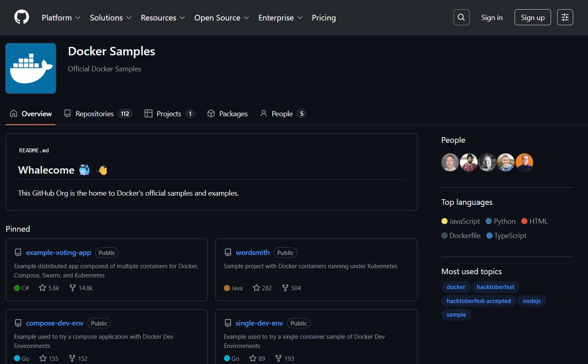
Task: Switch to the People tab
Action: coord(283,114)
